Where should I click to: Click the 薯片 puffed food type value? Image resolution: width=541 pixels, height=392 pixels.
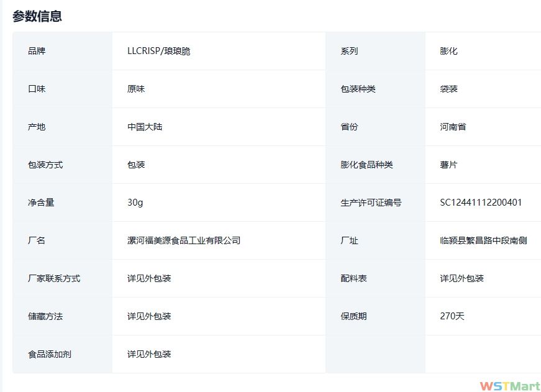coord(448,165)
